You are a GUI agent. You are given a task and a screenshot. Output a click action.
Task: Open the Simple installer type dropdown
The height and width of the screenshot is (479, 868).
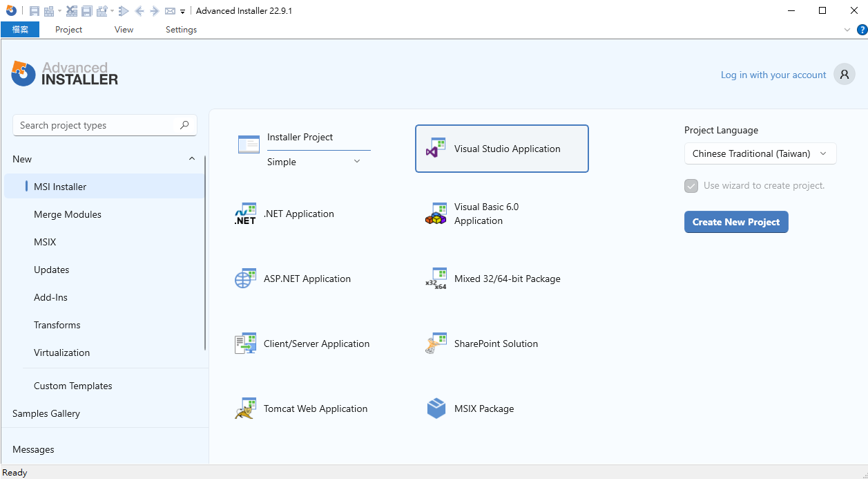[314, 162]
